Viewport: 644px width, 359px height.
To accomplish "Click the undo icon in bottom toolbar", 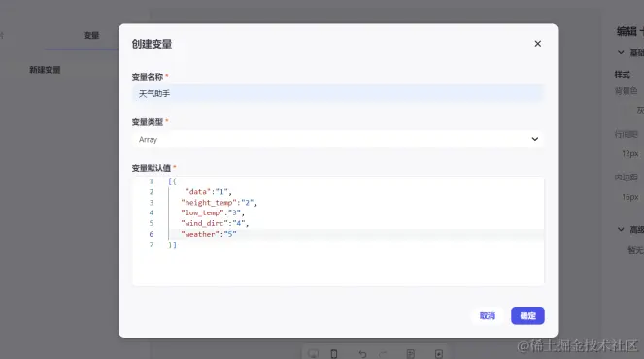I will pyautogui.click(x=362, y=354).
